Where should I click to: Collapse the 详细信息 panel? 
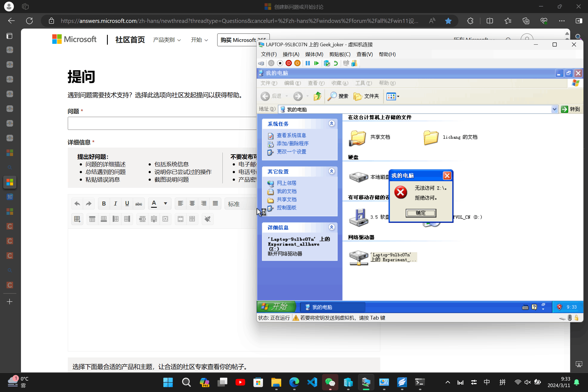(332, 227)
